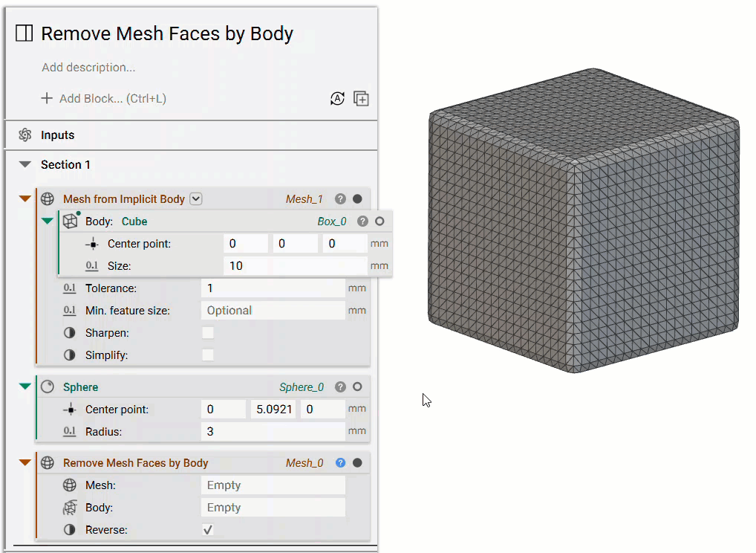The height and width of the screenshot is (553, 756).
Task: Toggle visibility dot for Mesh_1 block
Action: tap(357, 198)
